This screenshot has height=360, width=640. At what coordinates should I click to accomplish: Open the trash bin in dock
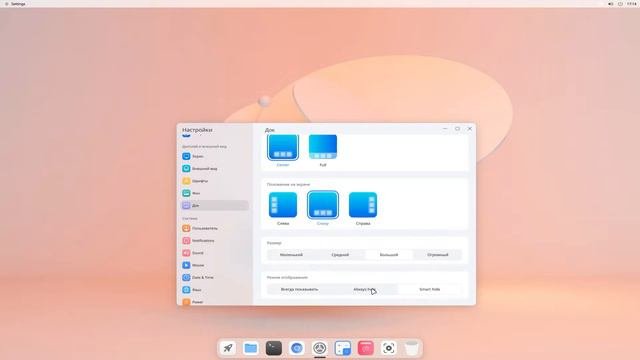[411, 348]
